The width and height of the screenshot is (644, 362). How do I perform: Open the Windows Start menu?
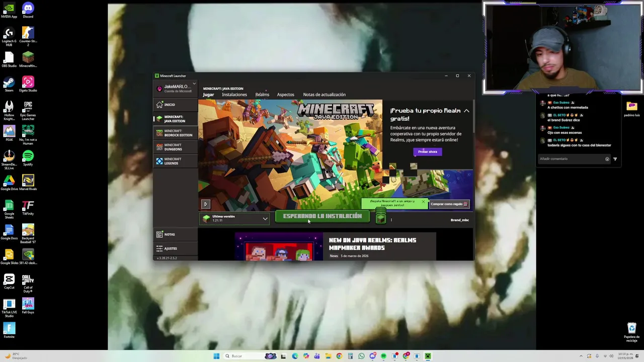[216, 356]
